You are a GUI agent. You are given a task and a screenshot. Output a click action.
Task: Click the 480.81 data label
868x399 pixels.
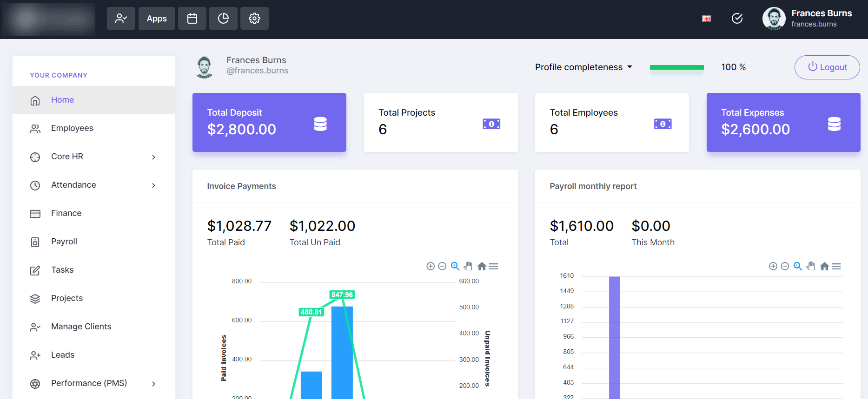tap(311, 312)
